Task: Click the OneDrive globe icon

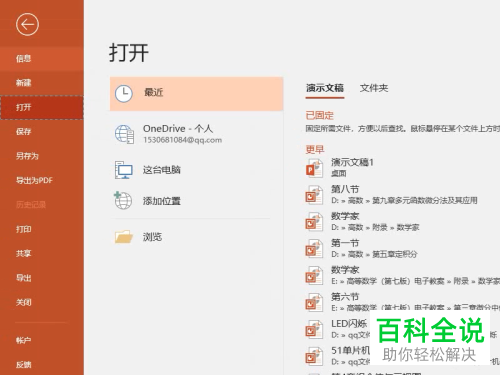Action: [x=124, y=134]
